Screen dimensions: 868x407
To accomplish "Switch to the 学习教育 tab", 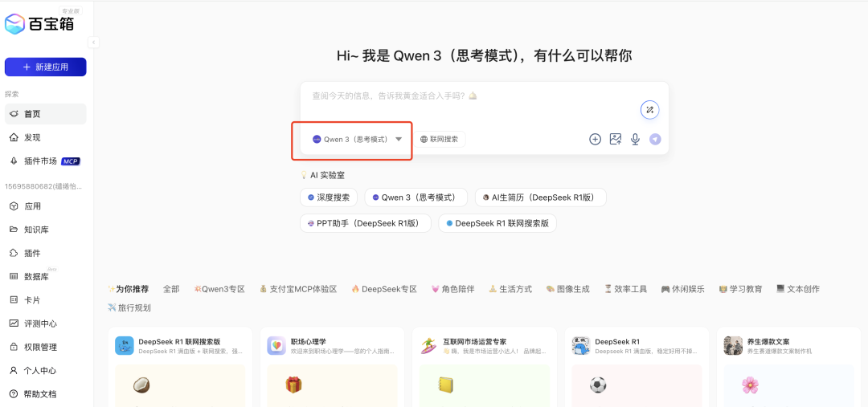I will click(x=741, y=289).
